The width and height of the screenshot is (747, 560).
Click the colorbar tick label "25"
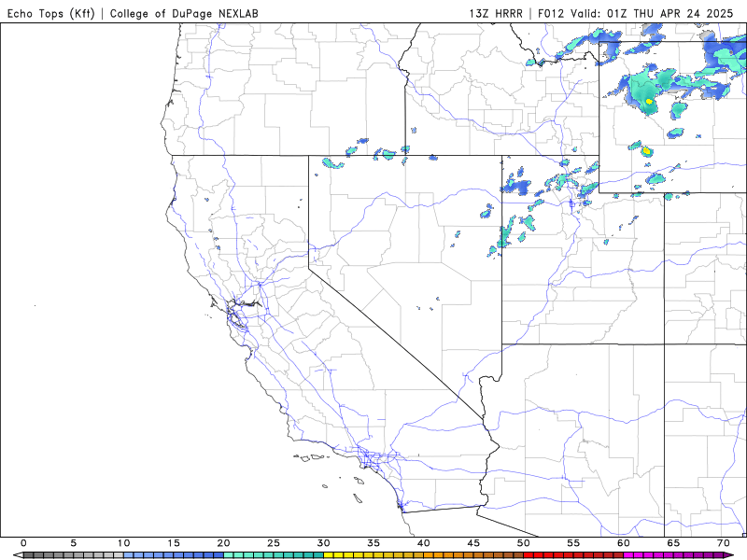coord(274,543)
